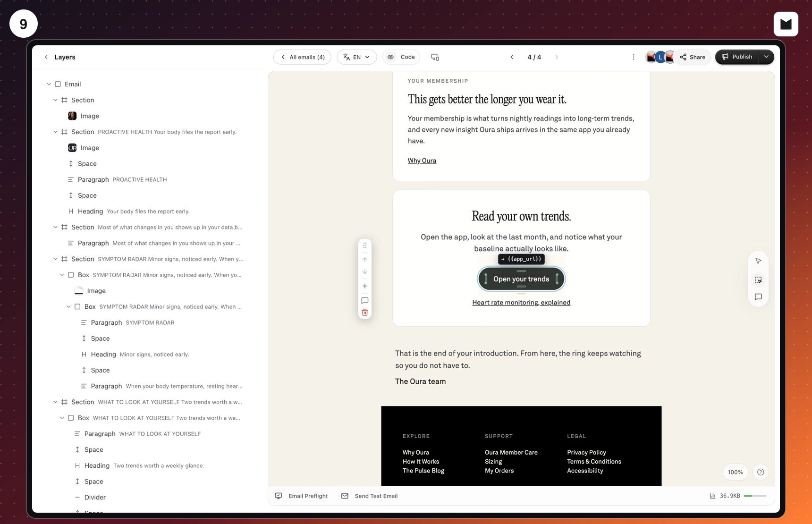Click the collaborator avatar labeled L
The height and width of the screenshot is (524, 812).
tap(660, 57)
